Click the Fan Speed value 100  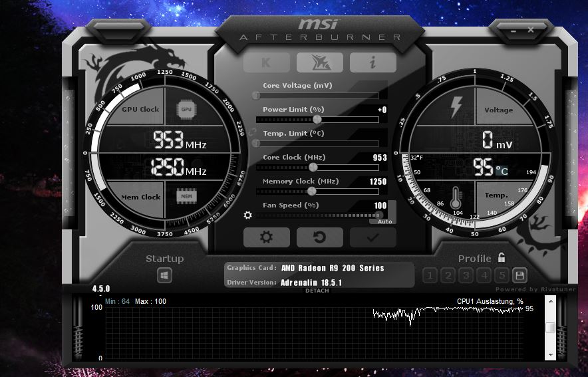click(380, 205)
